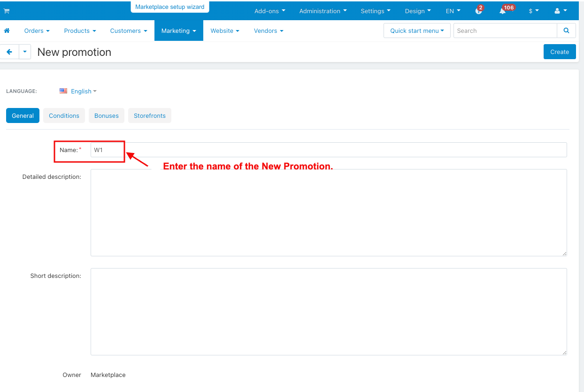Click the US flag language icon
Screen dimensions: 584x392
point(63,91)
